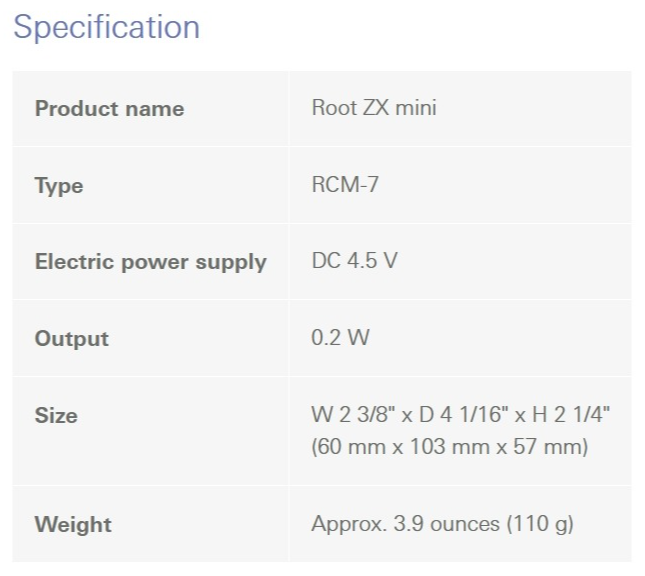Select the Type row label
The image size is (645, 576).
point(59,186)
